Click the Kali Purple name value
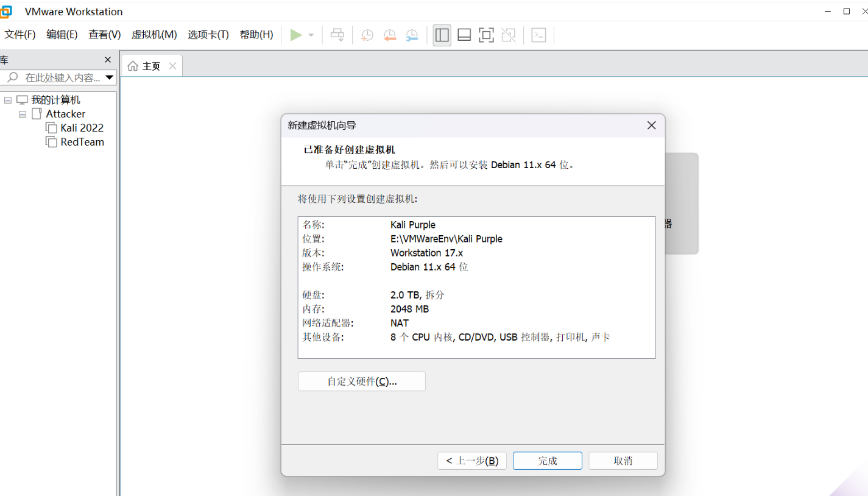 pyautogui.click(x=413, y=225)
